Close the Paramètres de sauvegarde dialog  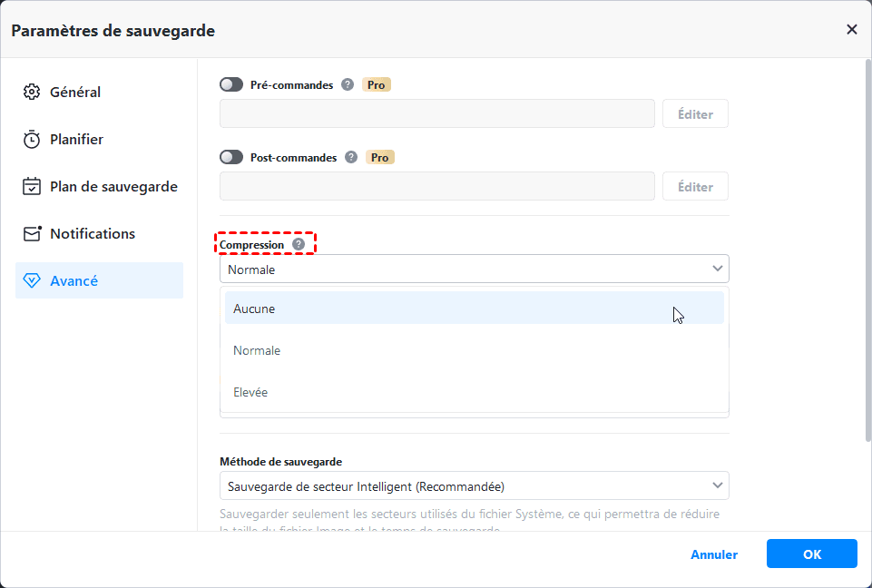851,29
